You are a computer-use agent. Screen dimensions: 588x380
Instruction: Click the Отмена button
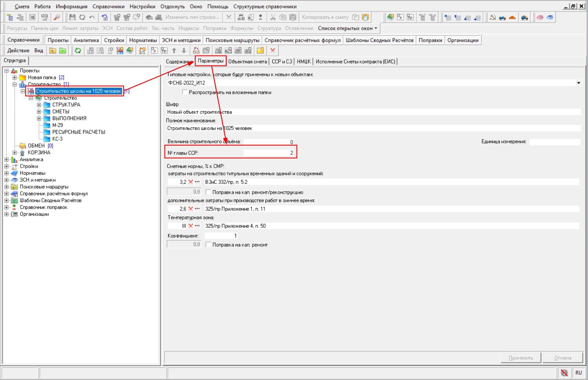pos(562,358)
